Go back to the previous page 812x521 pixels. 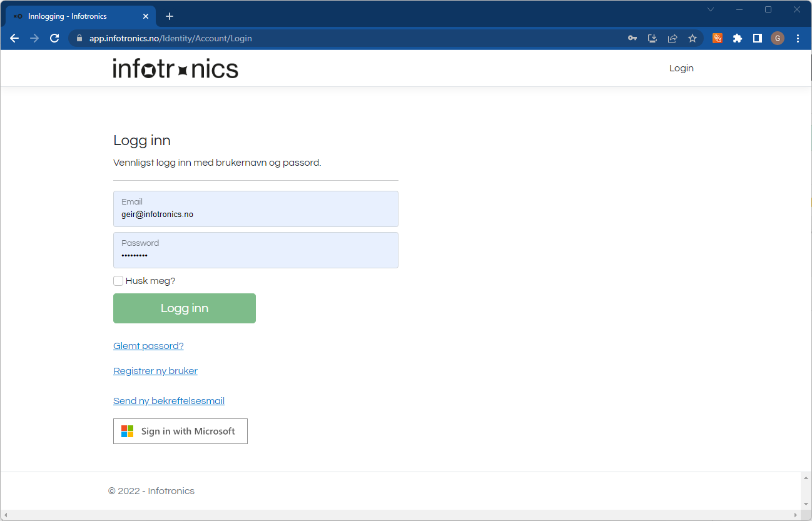pos(14,38)
